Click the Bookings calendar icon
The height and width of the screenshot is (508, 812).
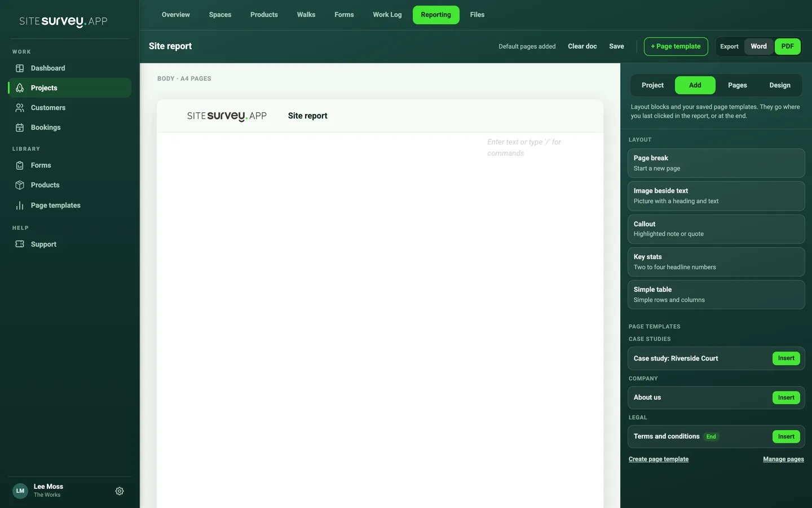tap(20, 128)
